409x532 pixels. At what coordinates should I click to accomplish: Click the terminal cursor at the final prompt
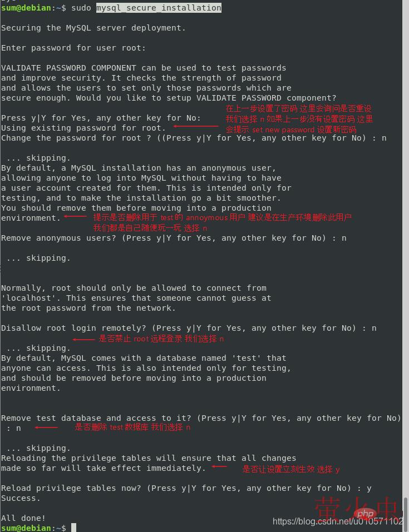73,528
